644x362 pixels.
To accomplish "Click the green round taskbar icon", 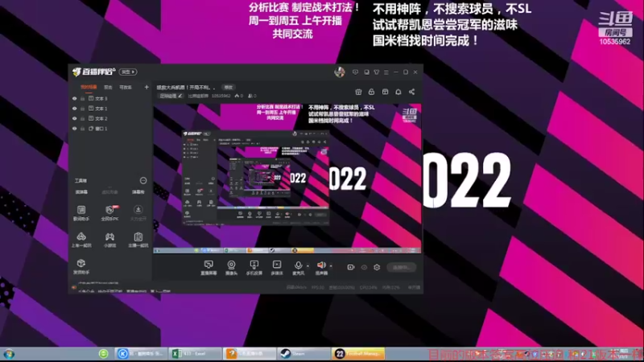I will click(104, 353).
